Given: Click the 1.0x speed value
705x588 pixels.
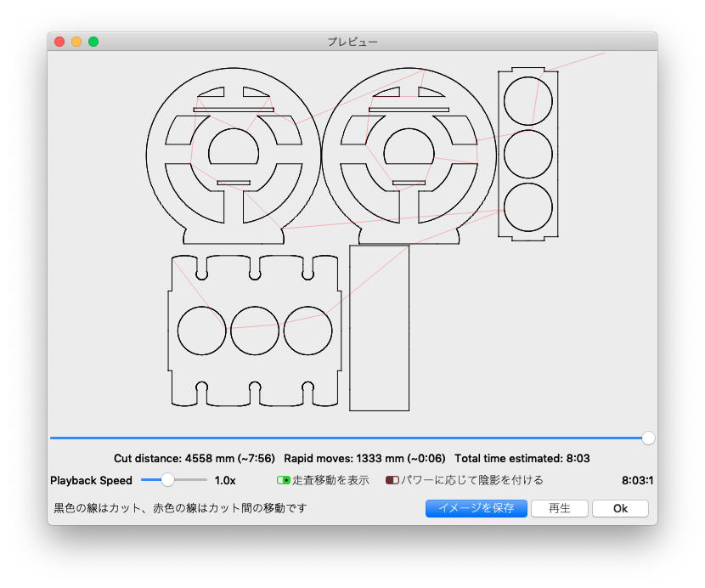Looking at the screenshot, I should tap(225, 480).
